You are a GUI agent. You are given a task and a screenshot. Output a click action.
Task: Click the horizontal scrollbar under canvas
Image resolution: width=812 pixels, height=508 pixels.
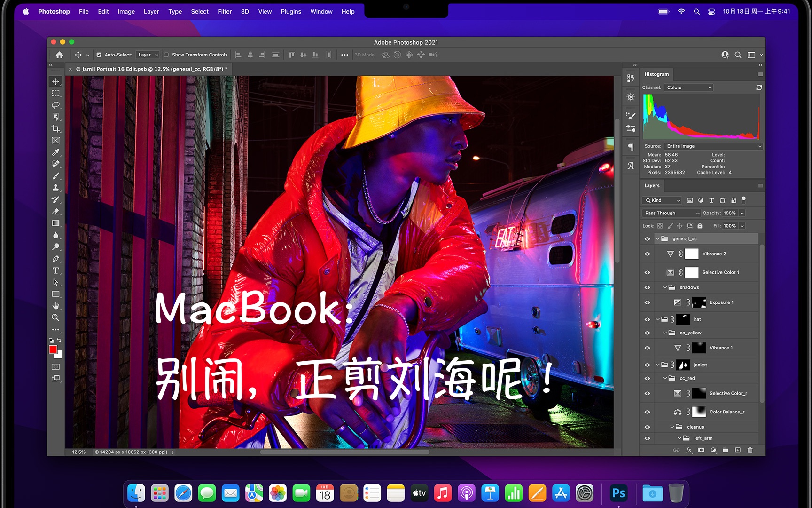tap(345, 452)
